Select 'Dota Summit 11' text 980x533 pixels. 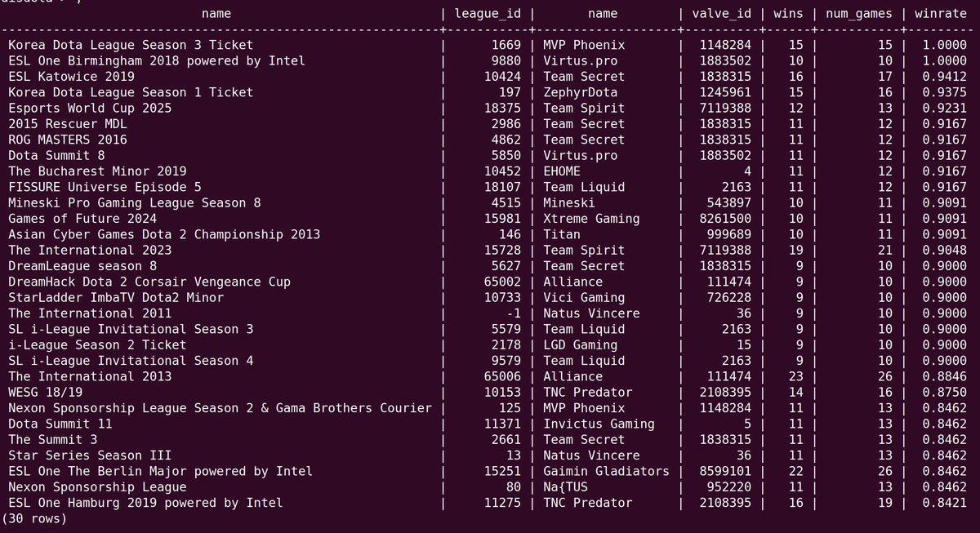(x=60, y=424)
